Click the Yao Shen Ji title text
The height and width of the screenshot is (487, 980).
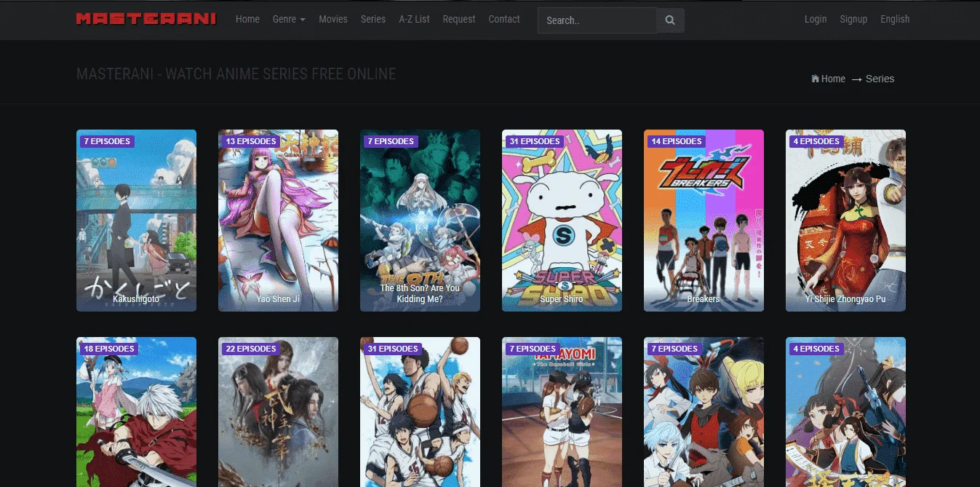278,299
